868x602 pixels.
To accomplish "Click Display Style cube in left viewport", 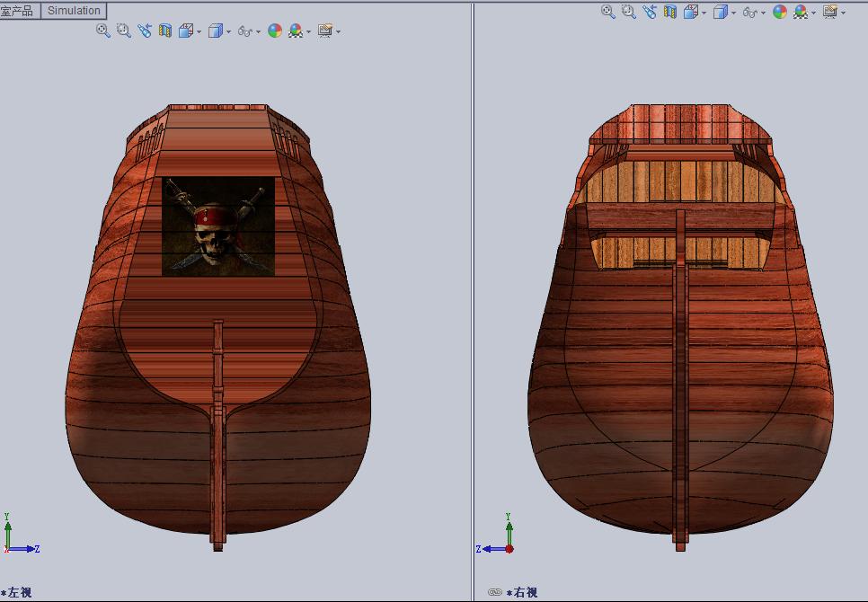I will tap(215, 31).
